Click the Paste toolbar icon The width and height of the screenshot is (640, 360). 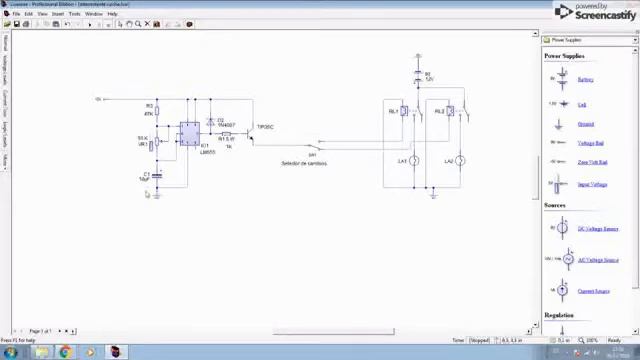pos(56,24)
